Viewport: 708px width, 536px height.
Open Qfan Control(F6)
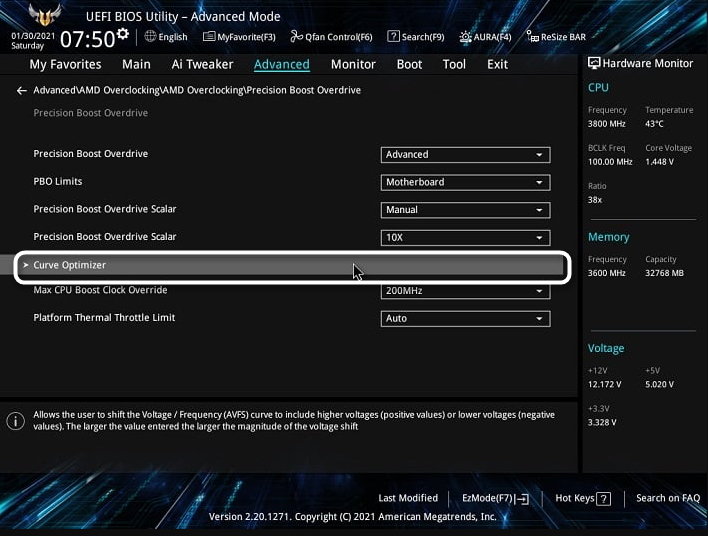331,37
